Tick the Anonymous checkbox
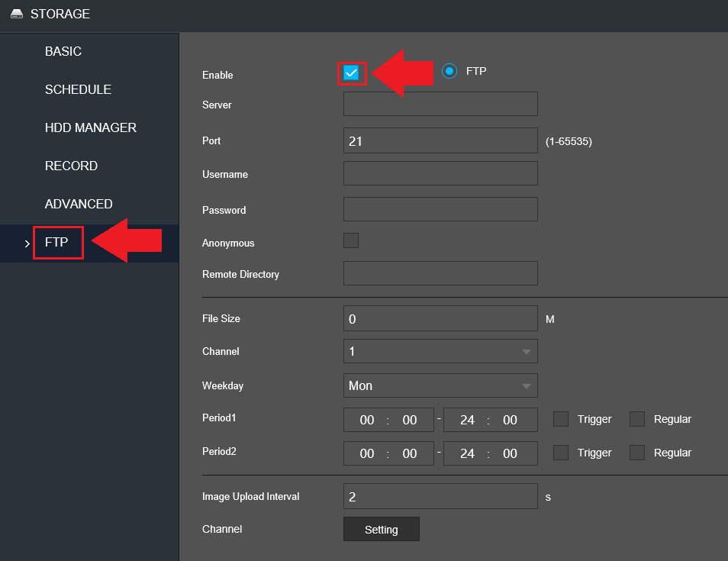Image resolution: width=728 pixels, height=561 pixels. point(351,240)
